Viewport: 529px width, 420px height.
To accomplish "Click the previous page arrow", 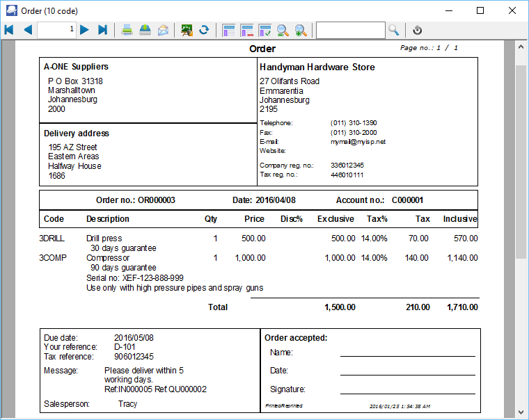I will point(28,30).
